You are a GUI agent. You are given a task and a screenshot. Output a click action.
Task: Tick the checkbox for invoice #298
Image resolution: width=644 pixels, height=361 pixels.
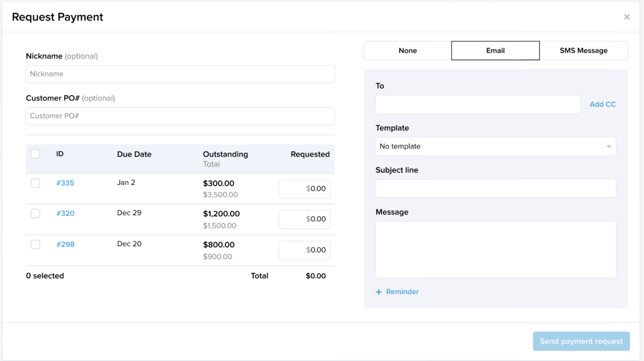pyautogui.click(x=35, y=244)
